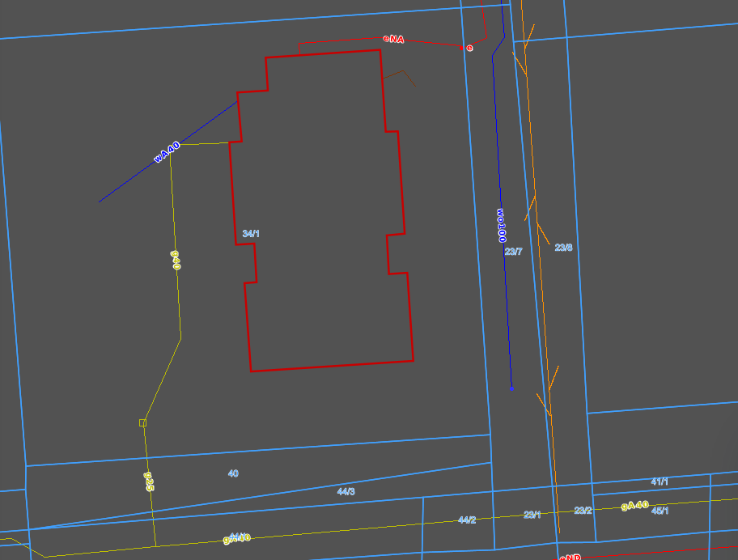Select the gA40 label near parcel 45/1
Viewport: 738px width, 560px height.
pyautogui.click(x=634, y=506)
